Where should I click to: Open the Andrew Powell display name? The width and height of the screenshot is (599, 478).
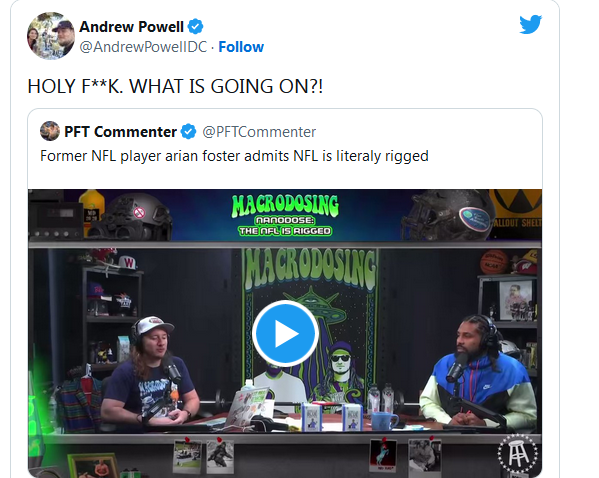point(131,27)
